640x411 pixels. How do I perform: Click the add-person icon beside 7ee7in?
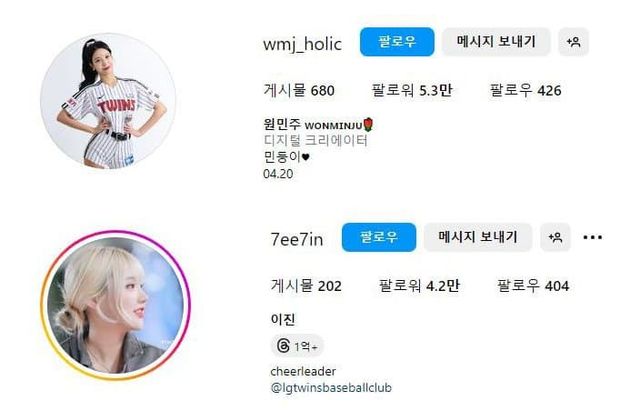tap(555, 237)
